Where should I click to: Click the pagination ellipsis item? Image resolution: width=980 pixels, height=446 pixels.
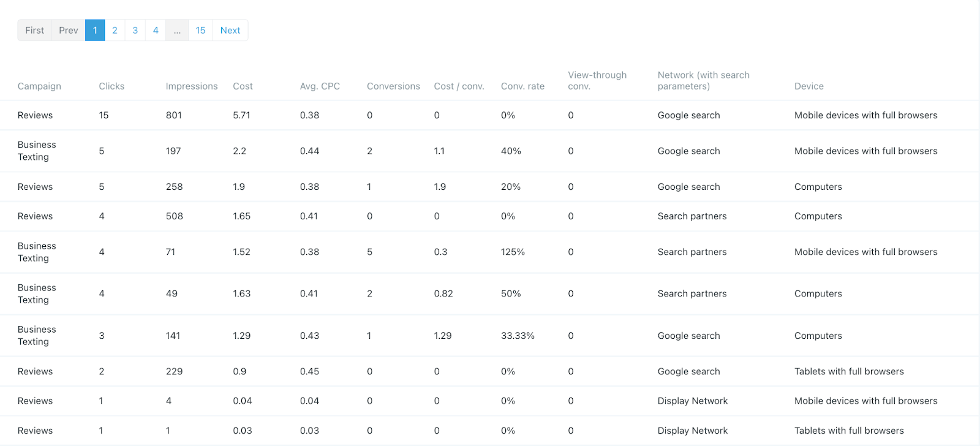click(177, 30)
